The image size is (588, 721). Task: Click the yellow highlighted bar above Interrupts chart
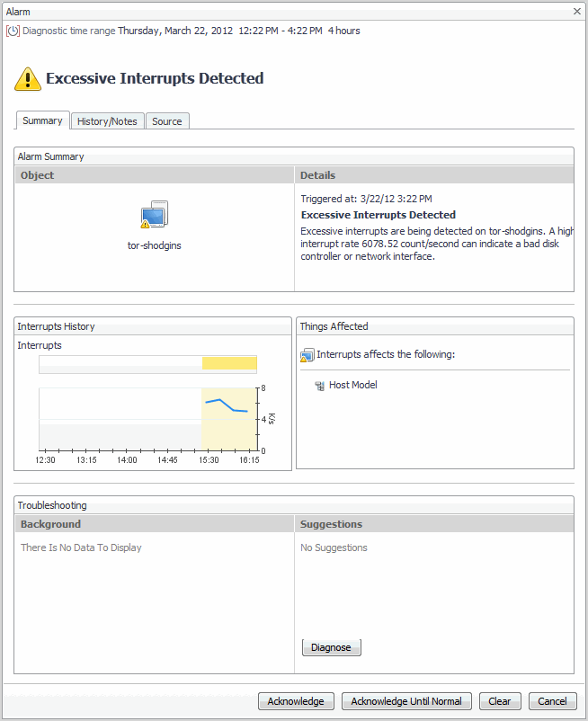[x=229, y=363]
